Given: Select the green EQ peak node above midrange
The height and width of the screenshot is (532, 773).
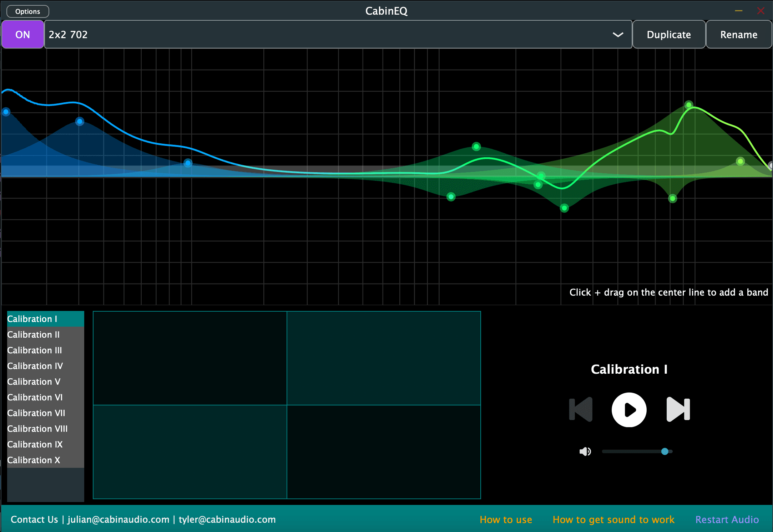Looking at the screenshot, I should [476, 147].
